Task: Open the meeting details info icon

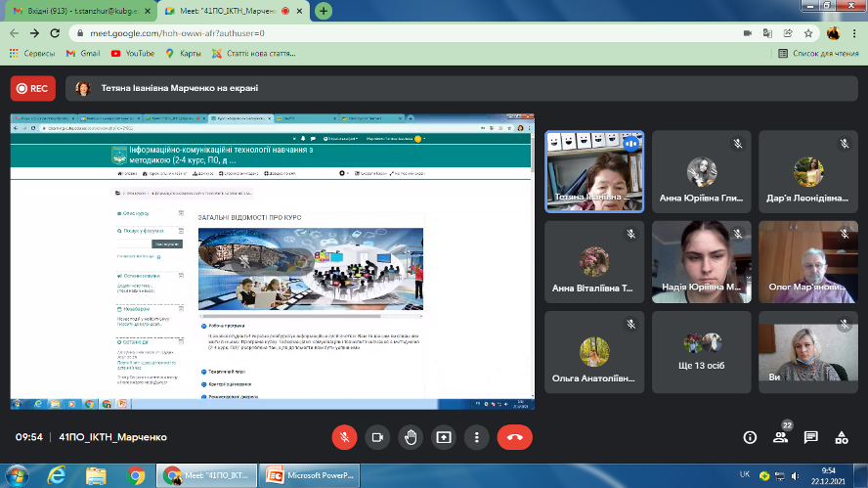Action: 750,437
